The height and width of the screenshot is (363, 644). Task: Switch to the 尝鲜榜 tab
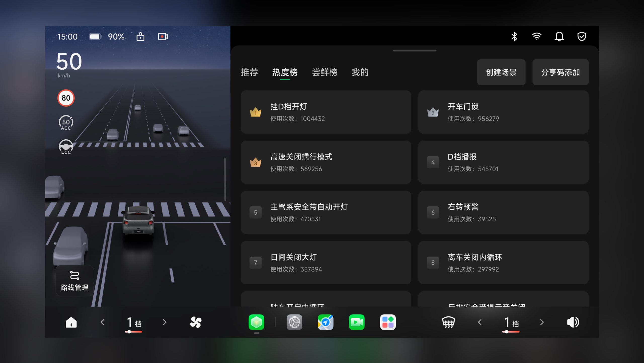(x=325, y=72)
